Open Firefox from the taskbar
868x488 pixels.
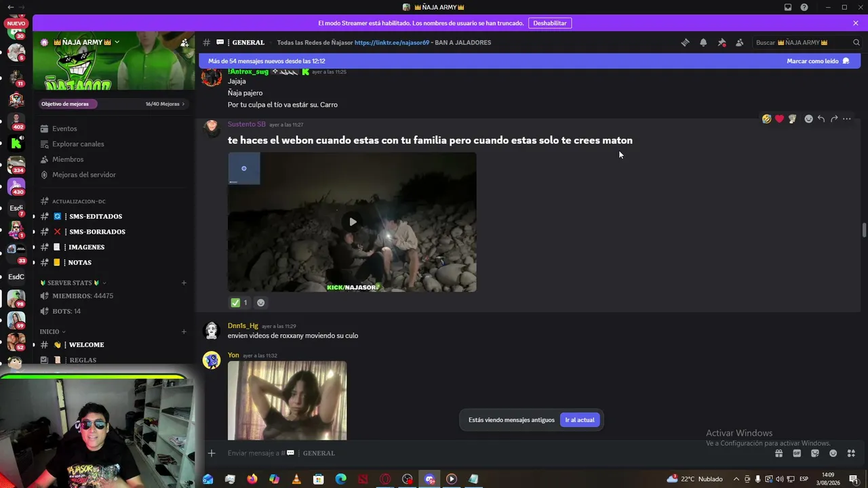click(252, 479)
